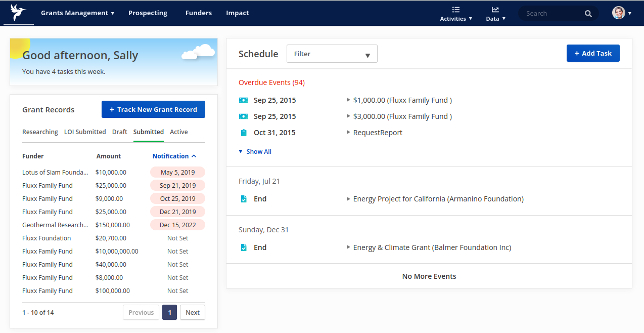Viewport: 644px width, 333px height.
Task: Click the Sep 21, 2019 notification badge
Action: (x=177, y=185)
